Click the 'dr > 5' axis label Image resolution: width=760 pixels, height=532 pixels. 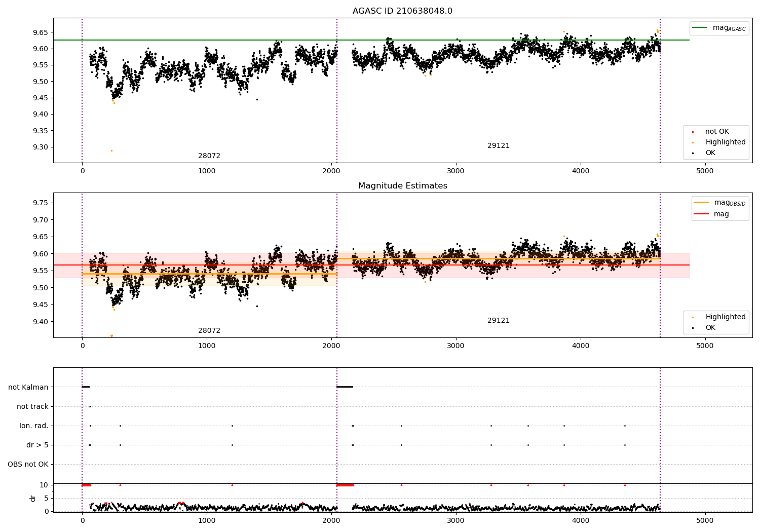click(37, 445)
